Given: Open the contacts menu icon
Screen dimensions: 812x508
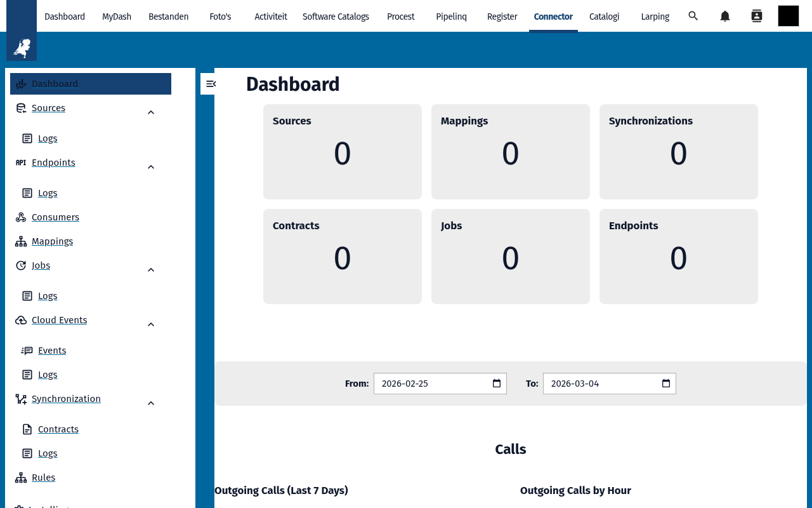Looking at the screenshot, I should (757, 16).
